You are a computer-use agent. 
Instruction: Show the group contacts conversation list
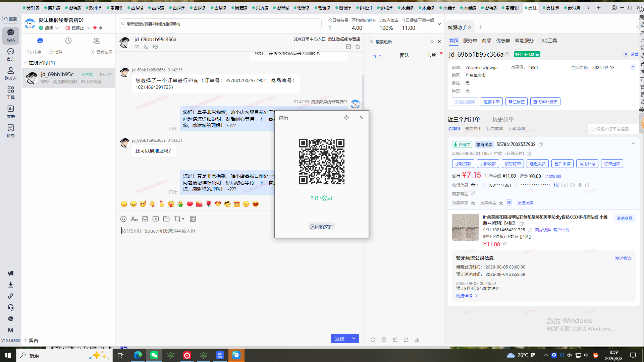(97, 41)
